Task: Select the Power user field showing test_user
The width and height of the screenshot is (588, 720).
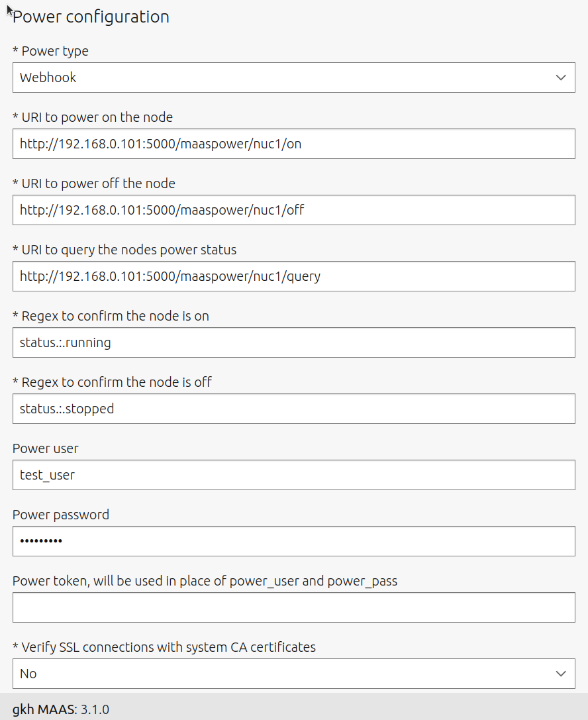Action: [294, 475]
